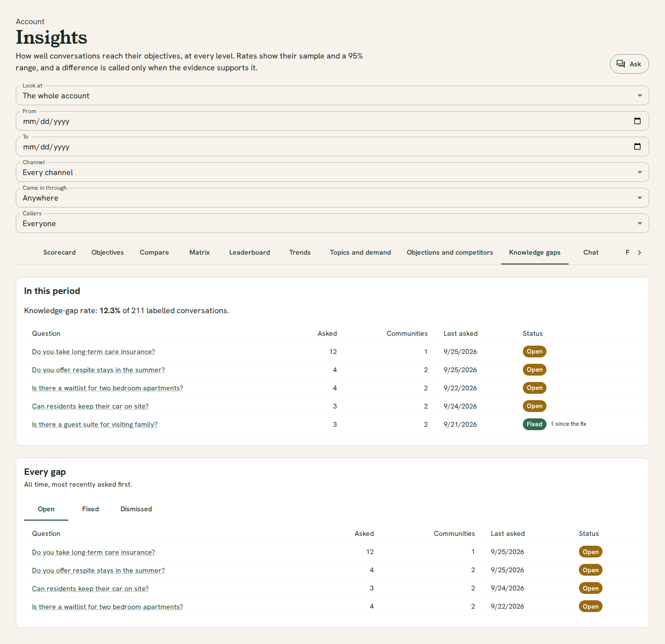Switch to the Objectives tab
Image resolution: width=665 pixels, height=644 pixels.
tap(108, 252)
